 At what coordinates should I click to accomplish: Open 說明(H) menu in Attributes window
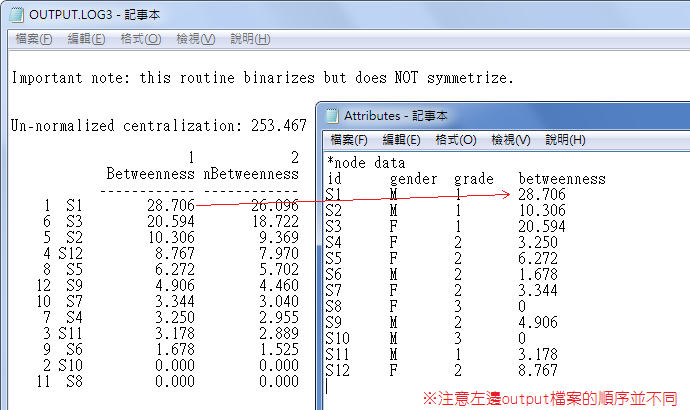565,140
